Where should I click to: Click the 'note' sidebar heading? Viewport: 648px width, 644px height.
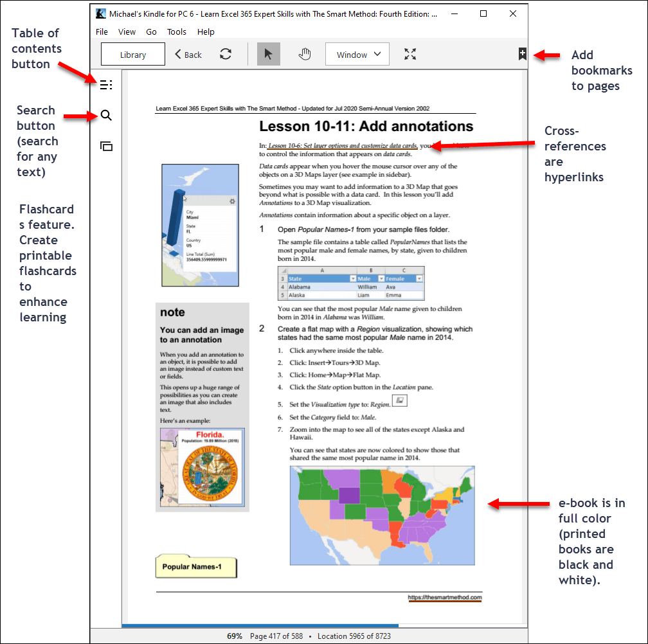point(172,312)
